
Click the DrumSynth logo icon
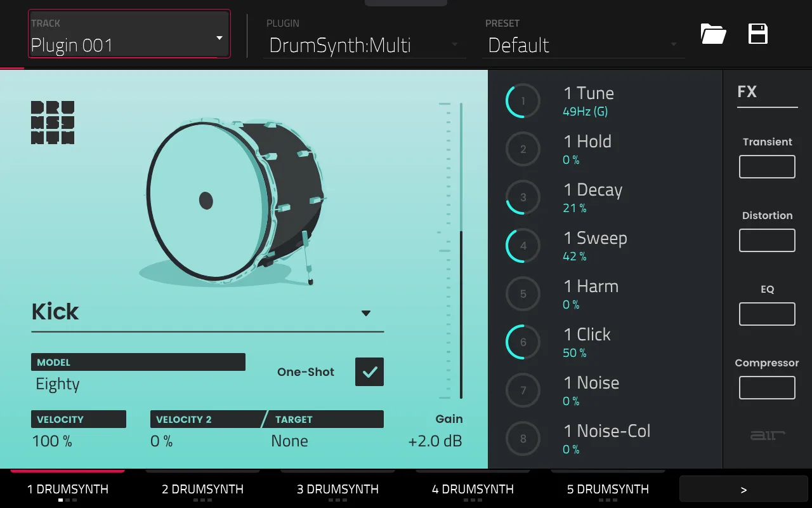pyautogui.click(x=53, y=122)
